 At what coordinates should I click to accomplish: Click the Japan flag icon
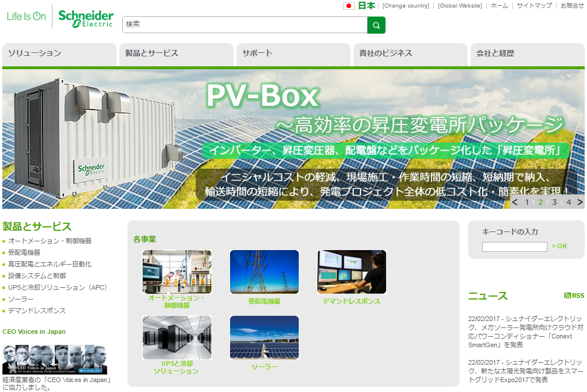(x=348, y=6)
